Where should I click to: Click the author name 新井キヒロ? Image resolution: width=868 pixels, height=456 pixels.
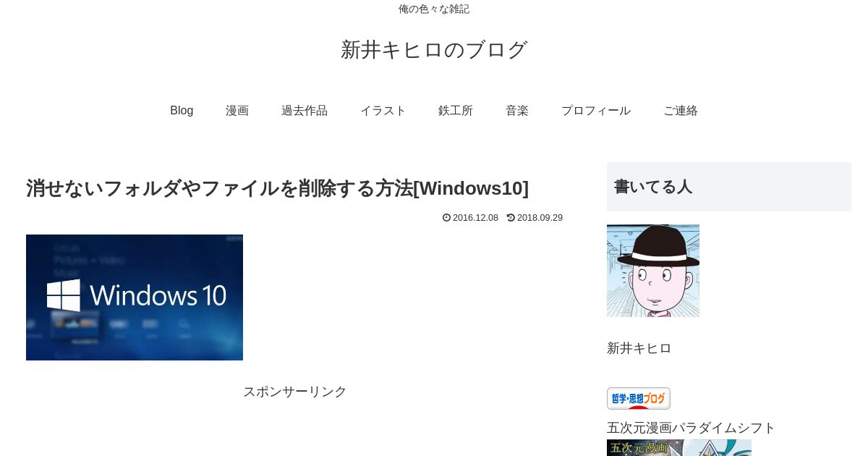(639, 348)
